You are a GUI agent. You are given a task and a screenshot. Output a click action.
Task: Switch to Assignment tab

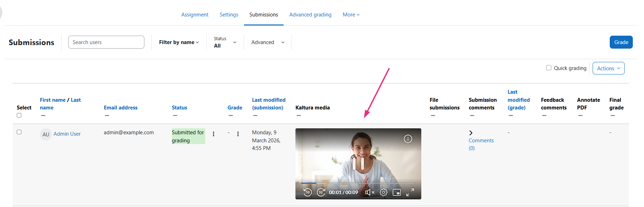coord(195,15)
